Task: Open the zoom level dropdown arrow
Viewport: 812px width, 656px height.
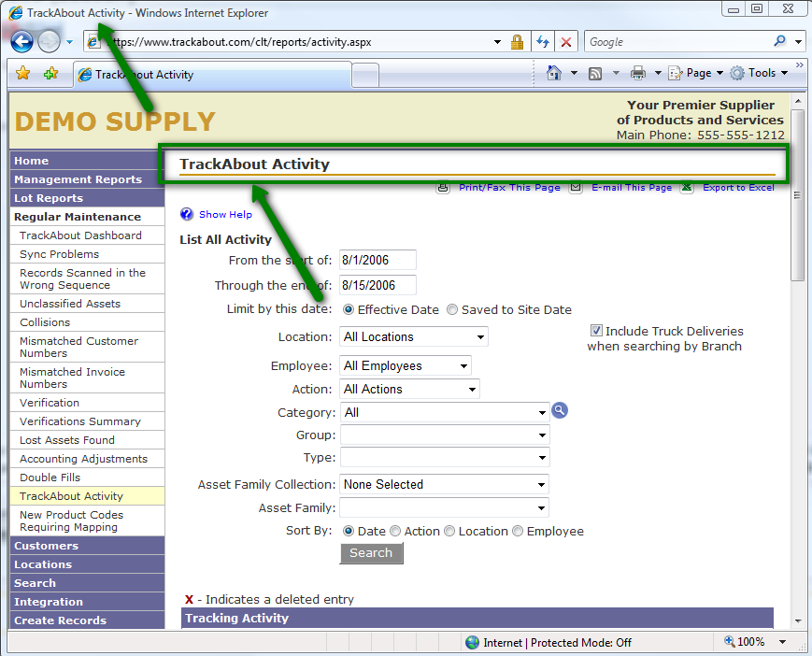Action: [782, 642]
